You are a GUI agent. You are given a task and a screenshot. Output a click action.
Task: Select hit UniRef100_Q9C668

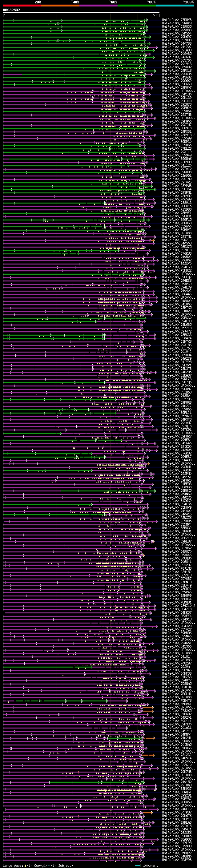(x=177, y=84)
